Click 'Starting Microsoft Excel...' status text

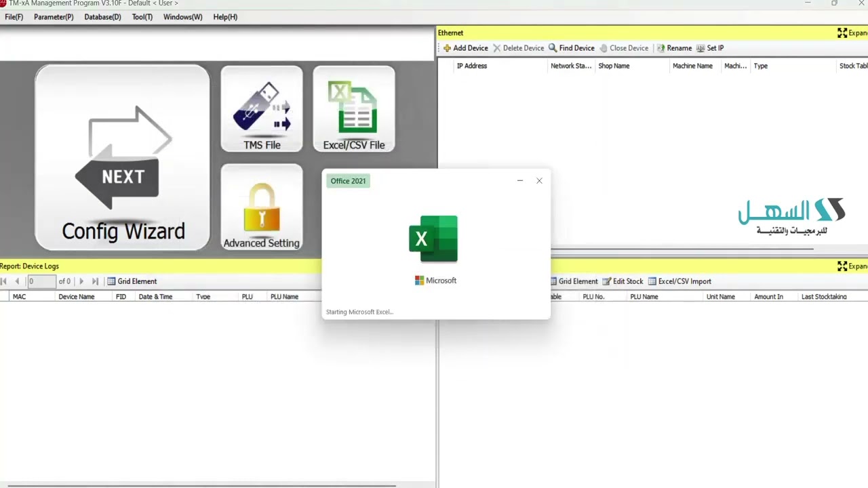pyautogui.click(x=359, y=312)
